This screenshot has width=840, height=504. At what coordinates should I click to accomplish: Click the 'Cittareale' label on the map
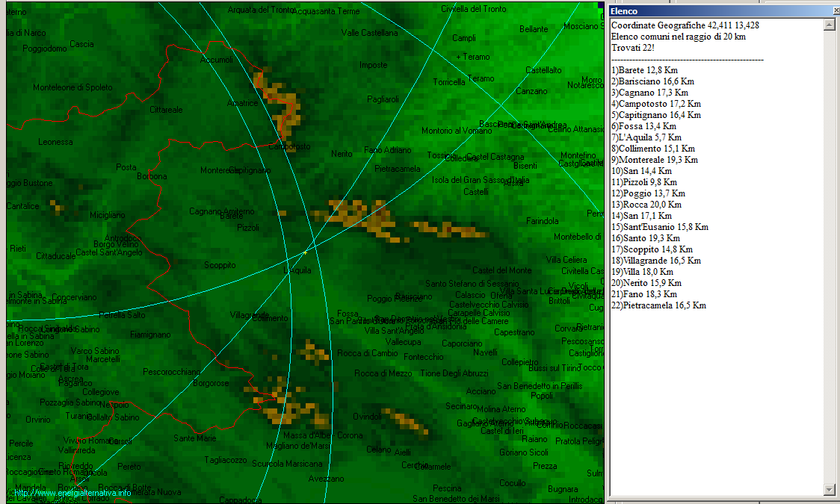click(x=166, y=110)
